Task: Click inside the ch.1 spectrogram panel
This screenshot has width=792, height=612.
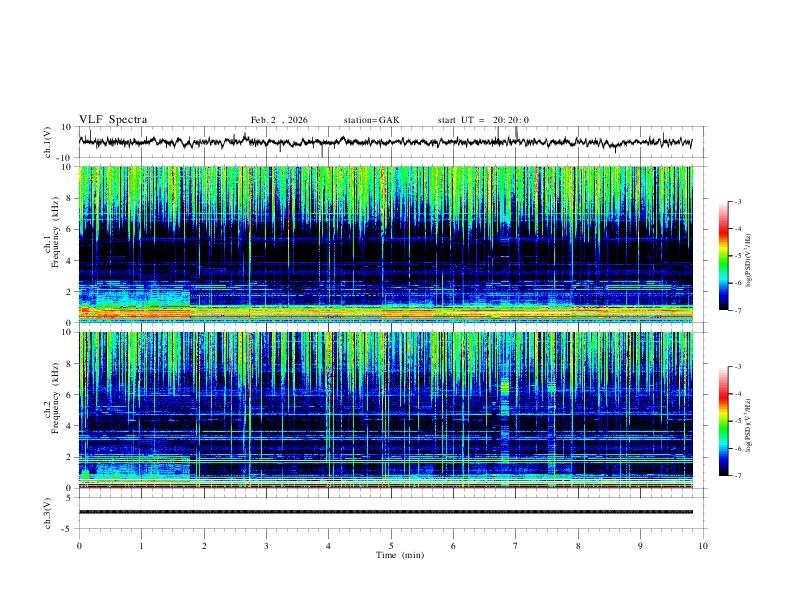Action: (386, 244)
